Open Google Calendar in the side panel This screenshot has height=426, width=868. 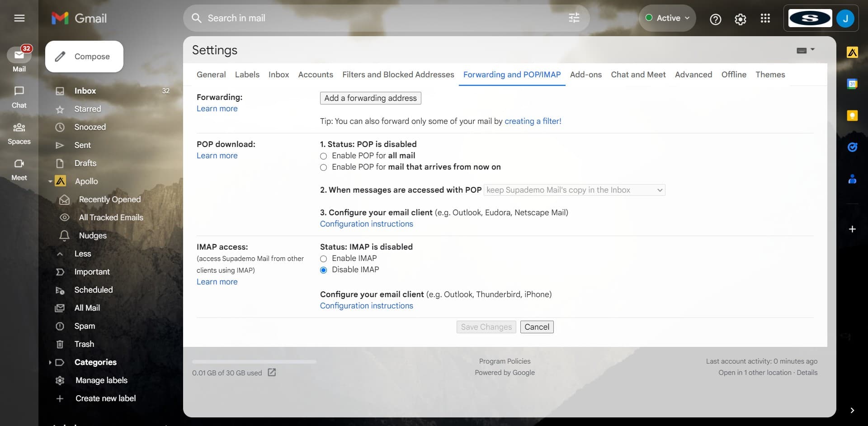pyautogui.click(x=853, y=84)
